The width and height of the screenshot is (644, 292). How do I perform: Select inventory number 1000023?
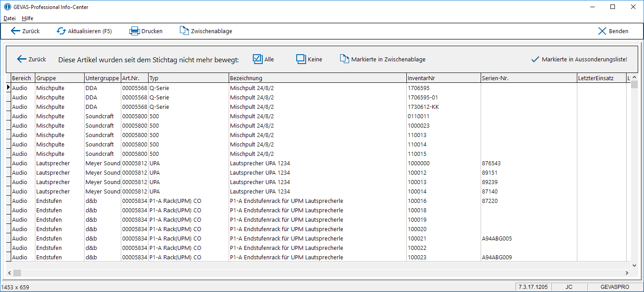(418, 126)
